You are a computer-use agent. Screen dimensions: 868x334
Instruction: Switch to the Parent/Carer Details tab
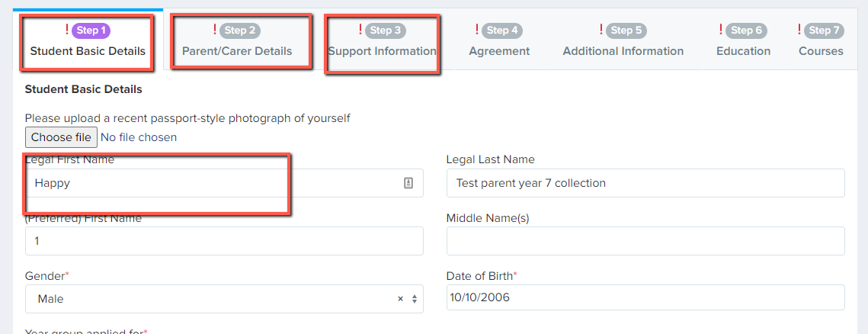click(237, 52)
